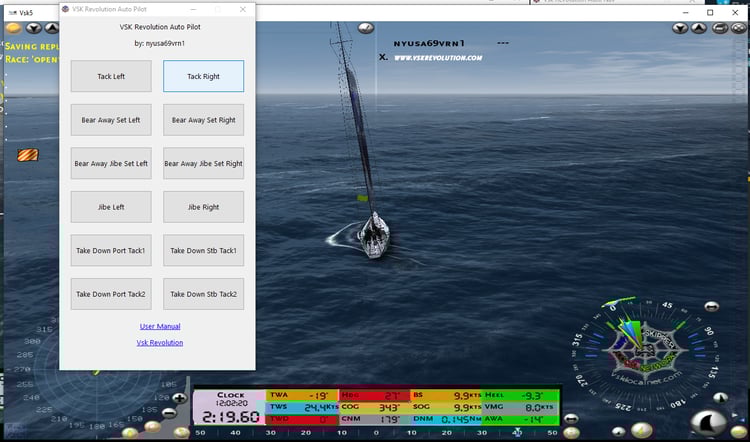
Task: Click the small sail icon button right of compass
Action: click(x=720, y=398)
